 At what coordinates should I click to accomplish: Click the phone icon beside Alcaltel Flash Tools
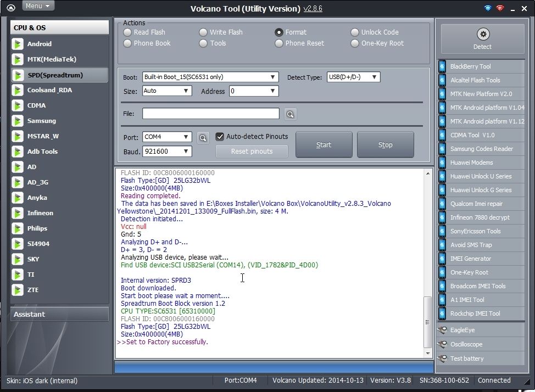point(442,80)
